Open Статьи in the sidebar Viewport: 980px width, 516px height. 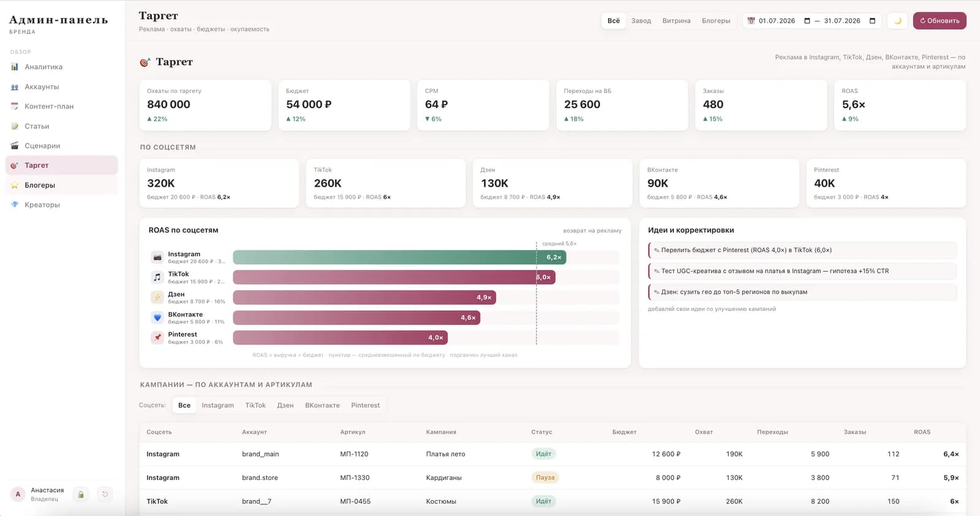tap(61, 126)
